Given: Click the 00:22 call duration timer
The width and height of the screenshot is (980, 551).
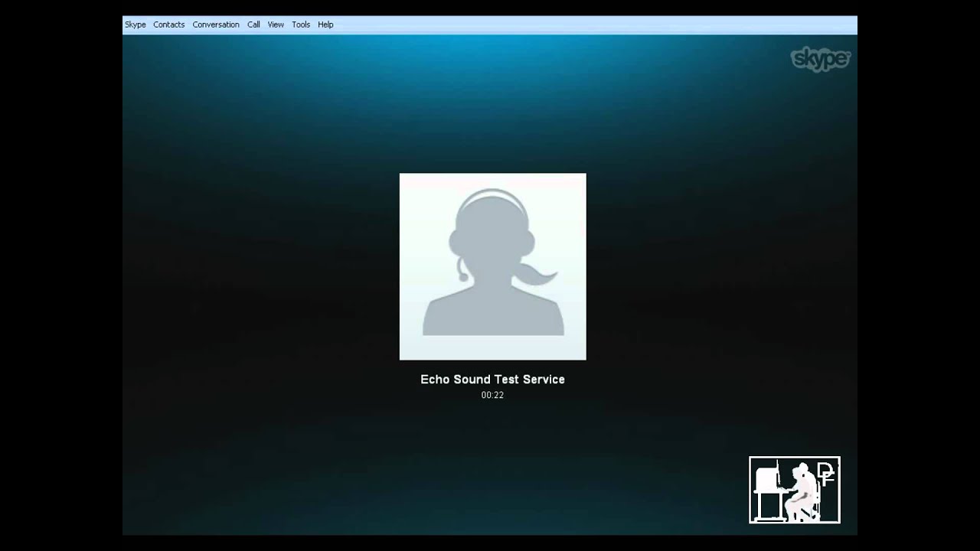Looking at the screenshot, I should click(x=492, y=396).
